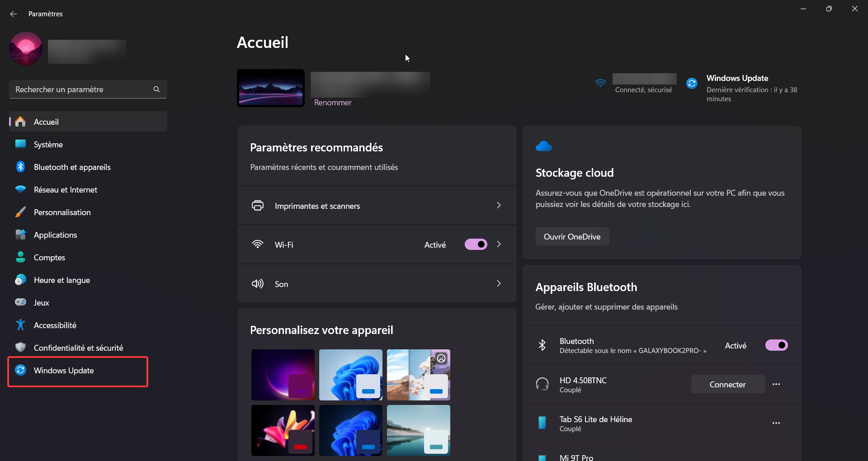The image size is (868, 461).
Task: Click 'Tab S6 Lite de Héline' device name
Action: [595, 419]
